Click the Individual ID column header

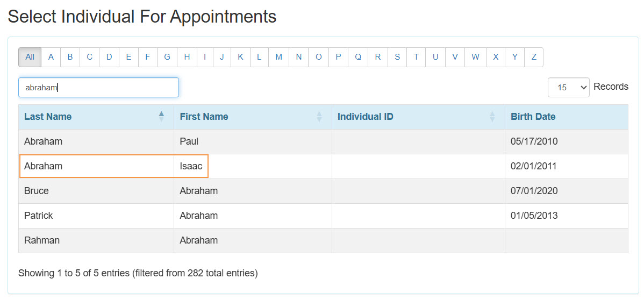[x=365, y=117]
